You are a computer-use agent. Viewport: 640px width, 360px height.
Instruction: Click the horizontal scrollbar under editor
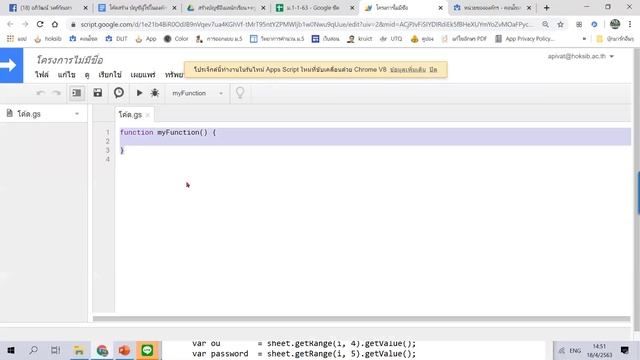[x=361, y=319]
